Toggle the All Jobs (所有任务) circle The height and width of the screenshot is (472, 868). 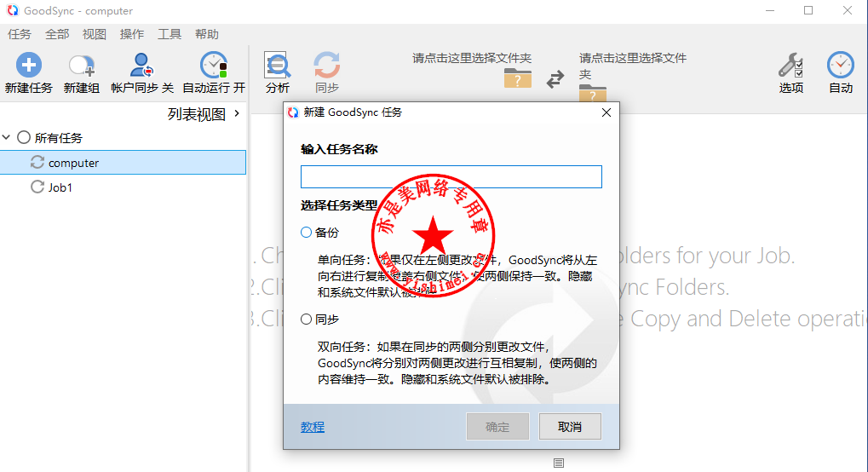23,137
